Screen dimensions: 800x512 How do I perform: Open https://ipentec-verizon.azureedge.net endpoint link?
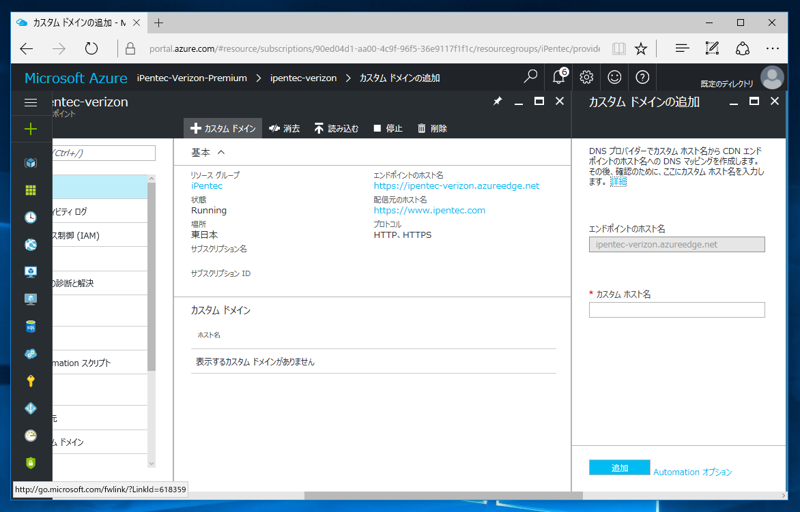point(456,186)
